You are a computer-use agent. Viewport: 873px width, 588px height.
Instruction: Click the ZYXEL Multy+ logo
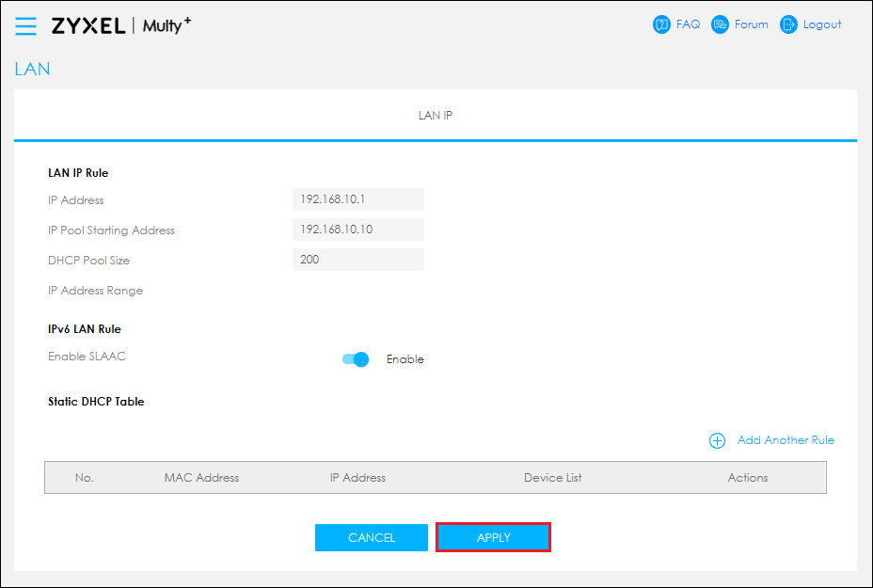click(120, 25)
